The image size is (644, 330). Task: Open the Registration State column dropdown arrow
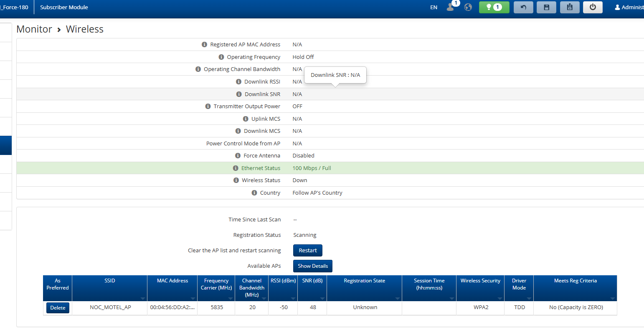coord(397,298)
